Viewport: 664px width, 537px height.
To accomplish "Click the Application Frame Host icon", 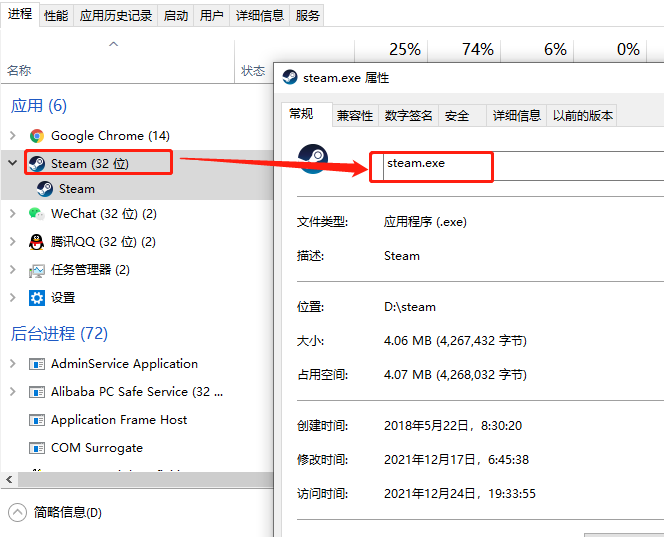I will pos(37,420).
